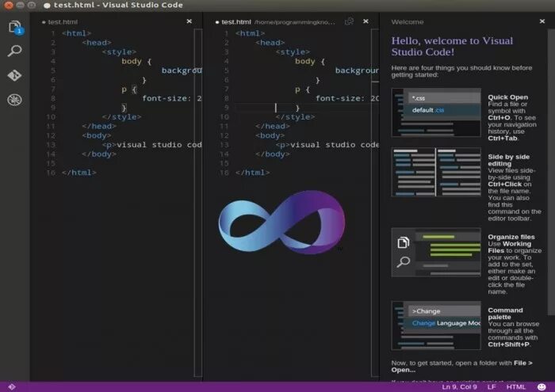Screen dimensions: 555x392
Task: Click the "Command palette" heading
Action: click(x=505, y=314)
